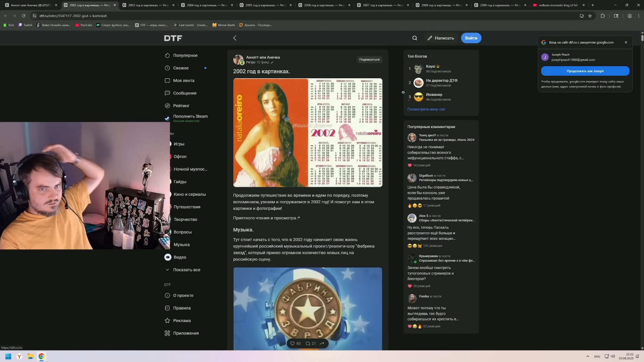Open Моя лента in sidebar
644x362 pixels.
(x=184, y=81)
